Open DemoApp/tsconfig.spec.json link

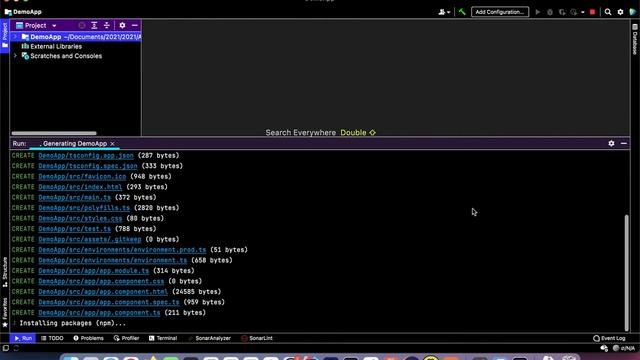coord(88,166)
